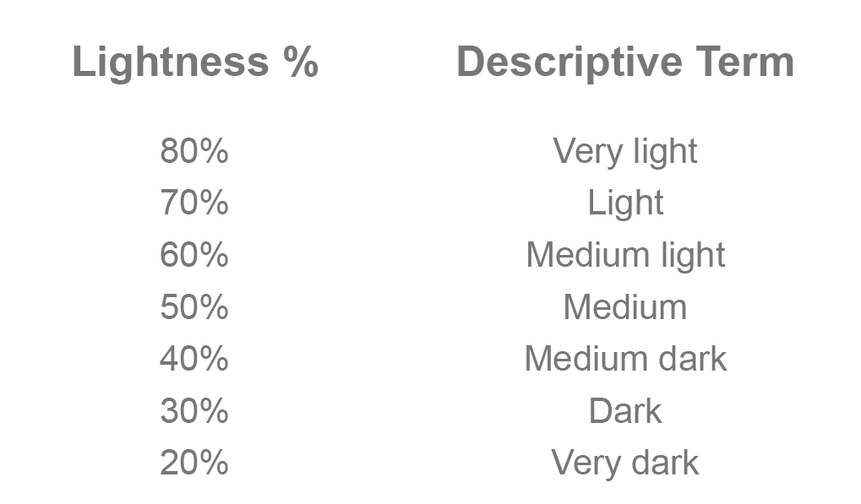This screenshot has height=504, width=861.
Task: Click the word "Lightness" in the header
Action: tap(171, 62)
